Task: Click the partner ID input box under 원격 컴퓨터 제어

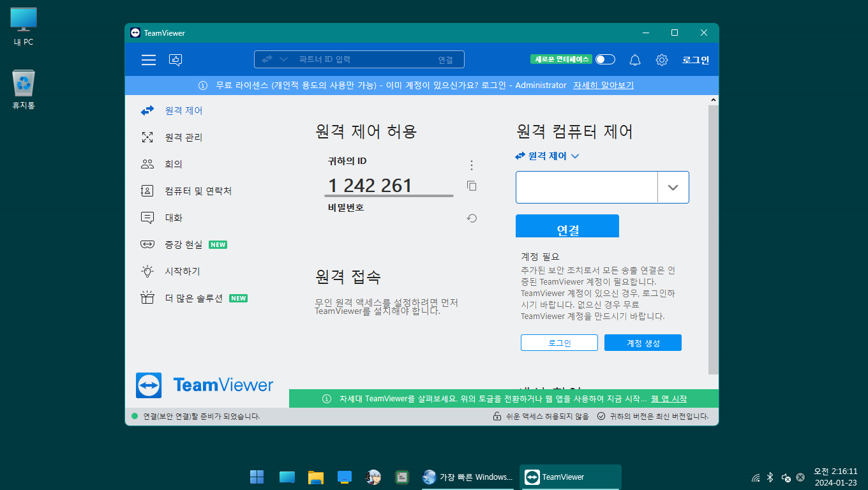Action: pos(587,188)
